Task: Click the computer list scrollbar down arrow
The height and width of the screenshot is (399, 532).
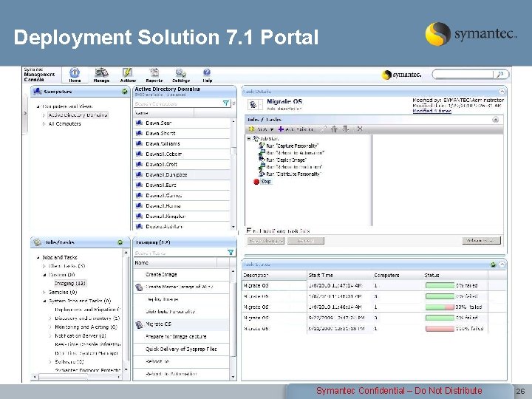Action: [x=233, y=226]
